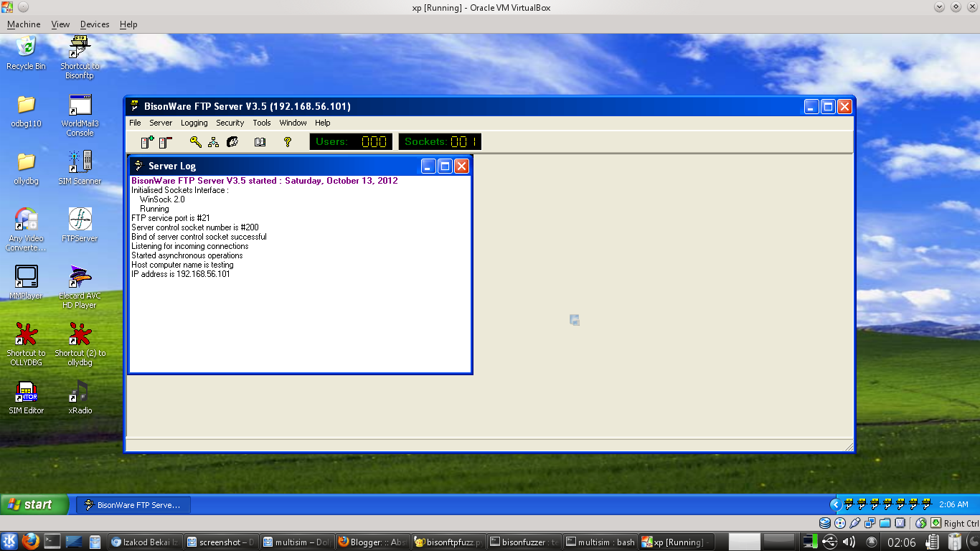
Task: Click the Users counter display
Action: (x=351, y=141)
